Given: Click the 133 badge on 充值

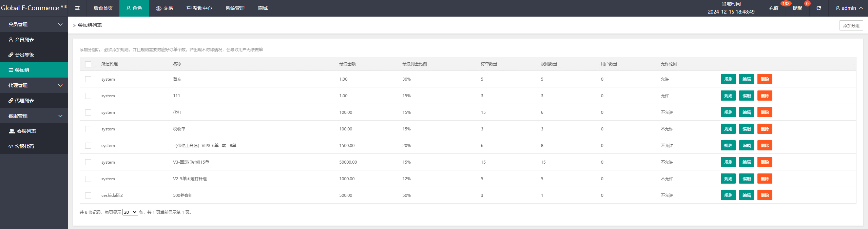Looking at the screenshot, I should [786, 3].
